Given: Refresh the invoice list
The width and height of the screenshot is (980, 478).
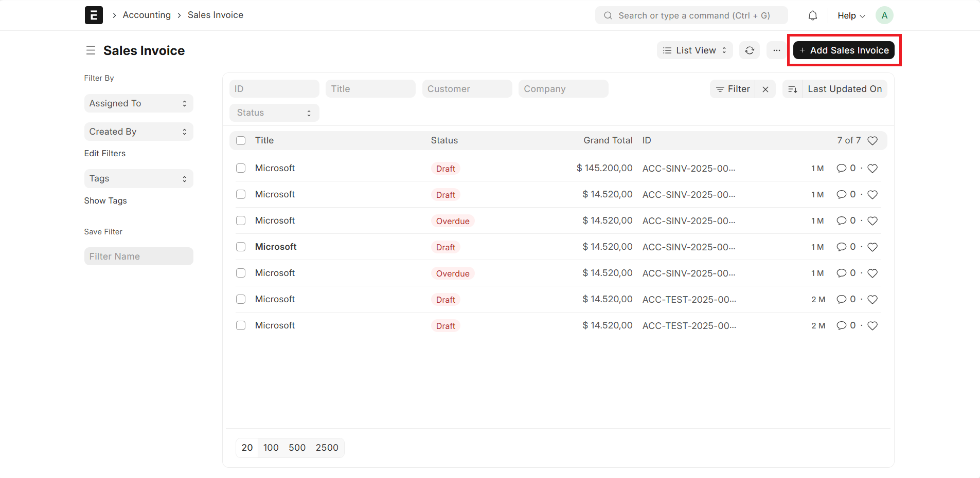Looking at the screenshot, I should [x=750, y=50].
